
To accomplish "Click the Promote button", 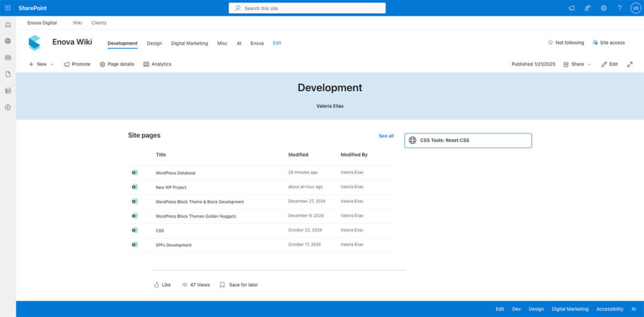I will (77, 64).
